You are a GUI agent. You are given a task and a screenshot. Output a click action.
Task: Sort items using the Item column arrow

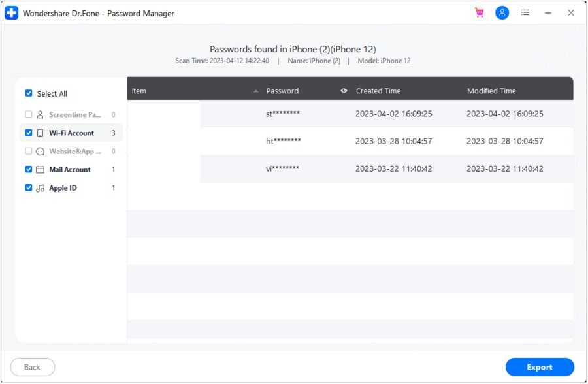tap(255, 91)
